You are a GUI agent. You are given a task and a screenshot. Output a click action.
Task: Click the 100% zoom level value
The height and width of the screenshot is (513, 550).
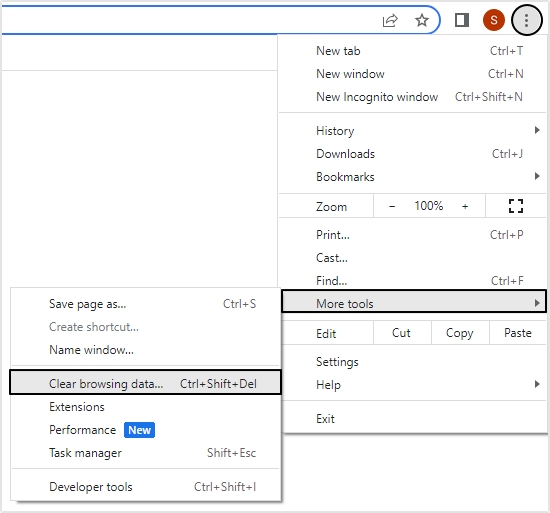click(x=428, y=206)
